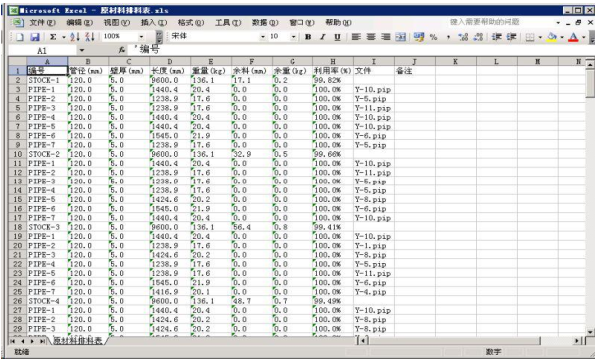This screenshot has height=364, width=597.
Task: Click the AutoSum sigma icon
Action: pyautogui.click(x=53, y=37)
